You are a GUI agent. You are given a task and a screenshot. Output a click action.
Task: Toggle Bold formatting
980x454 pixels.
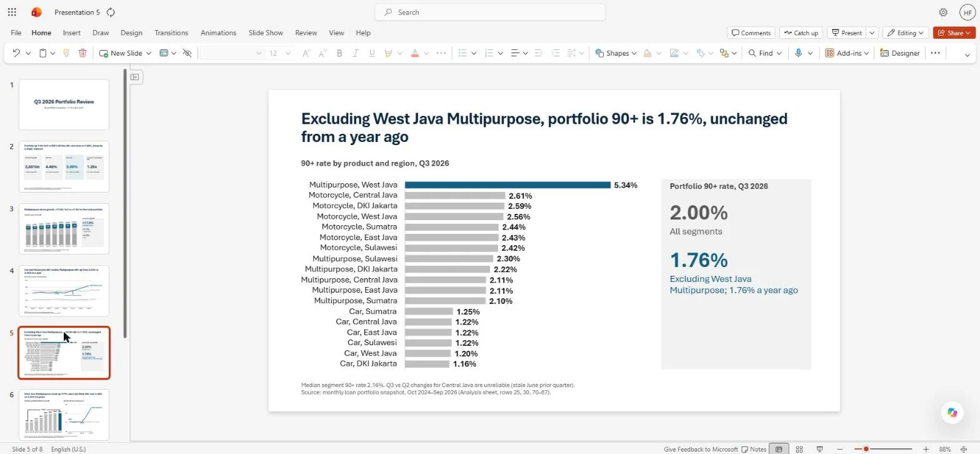click(x=339, y=53)
